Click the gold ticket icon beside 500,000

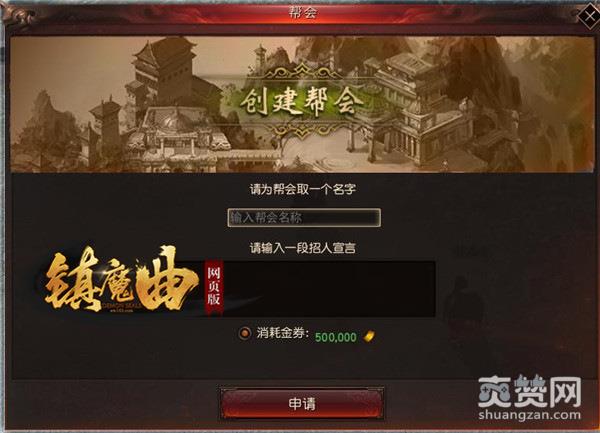(368, 337)
